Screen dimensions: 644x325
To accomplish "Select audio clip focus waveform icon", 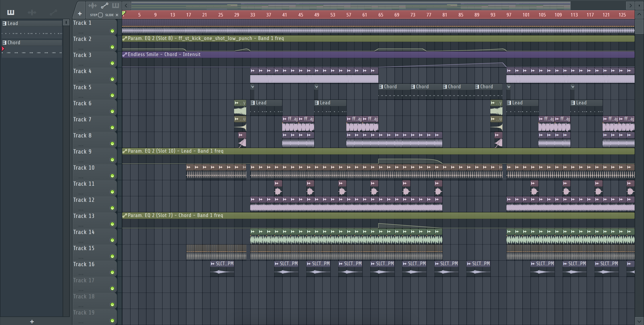I will pos(93,6).
